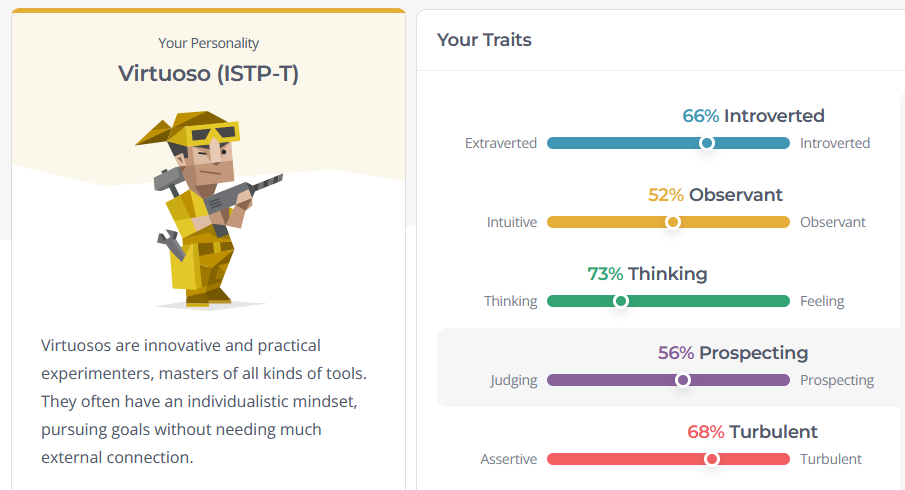Click the 68% Turbulent trait title
Screen dimensions: 905x490
tap(752, 432)
